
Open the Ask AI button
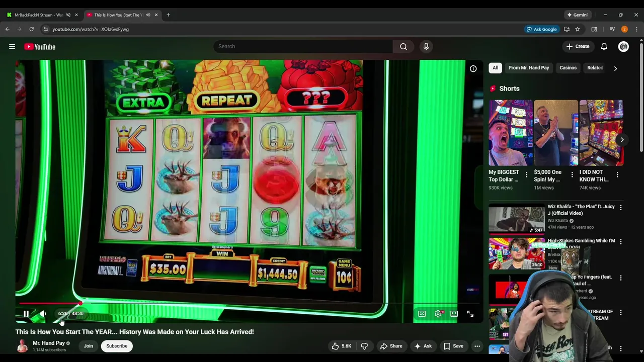(423, 346)
